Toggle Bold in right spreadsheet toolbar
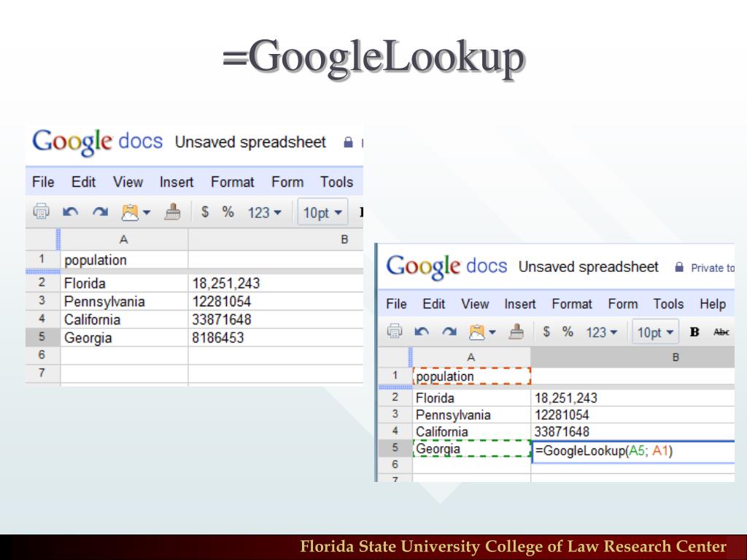747x560 pixels. [694, 332]
